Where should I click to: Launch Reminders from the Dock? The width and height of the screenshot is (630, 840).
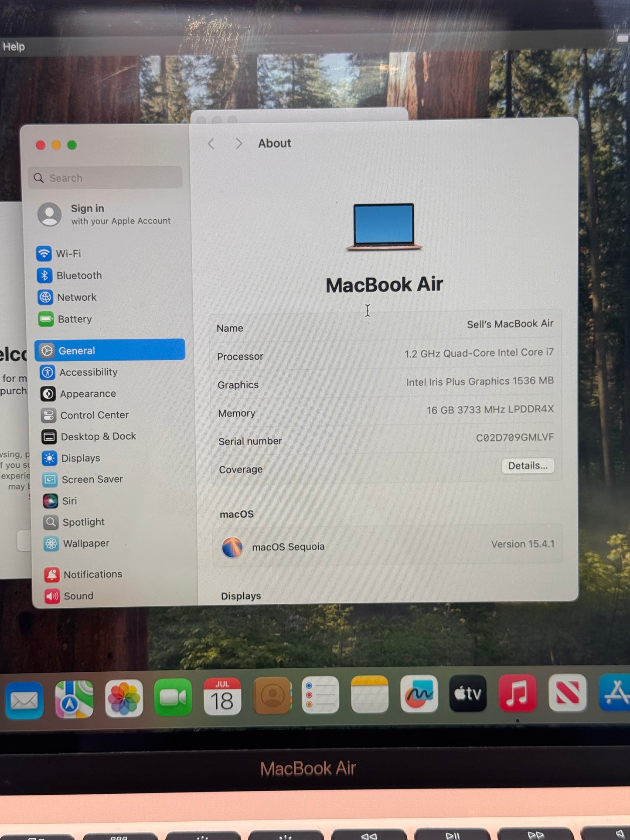[x=320, y=694]
